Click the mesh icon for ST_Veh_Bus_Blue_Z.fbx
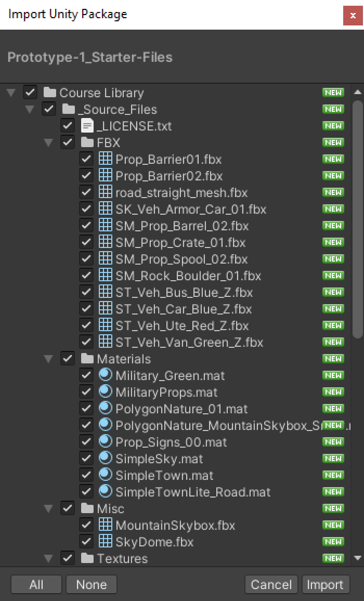364x601 pixels. tap(106, 292)
